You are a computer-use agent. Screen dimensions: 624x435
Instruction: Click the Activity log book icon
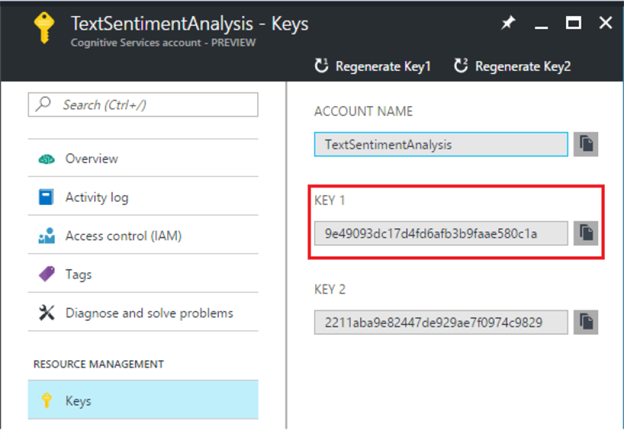click(x=46, y=197)
